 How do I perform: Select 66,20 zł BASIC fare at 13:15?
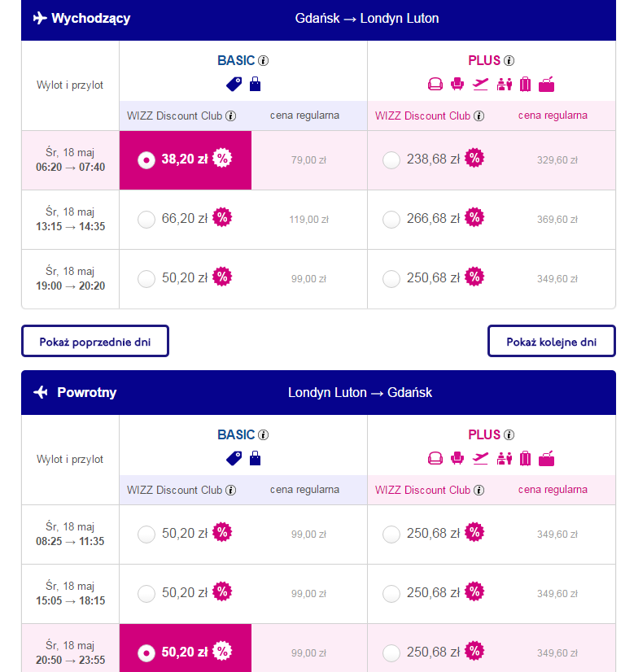[x=146, y=220]
